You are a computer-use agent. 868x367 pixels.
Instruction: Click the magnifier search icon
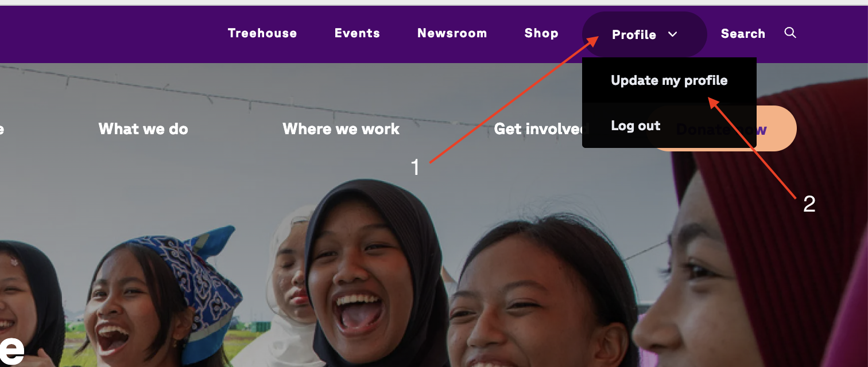coord(790,33)
